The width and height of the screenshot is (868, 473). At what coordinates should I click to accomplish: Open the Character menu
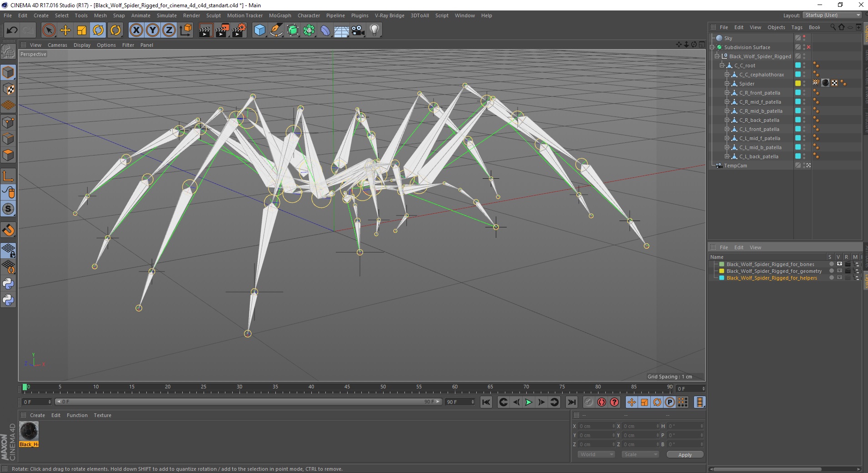[x=309, y=15]
